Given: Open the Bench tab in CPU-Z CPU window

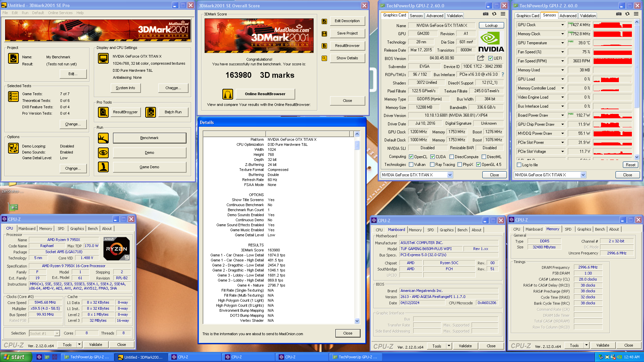Looking at the screenshot, I should [93, 229].
